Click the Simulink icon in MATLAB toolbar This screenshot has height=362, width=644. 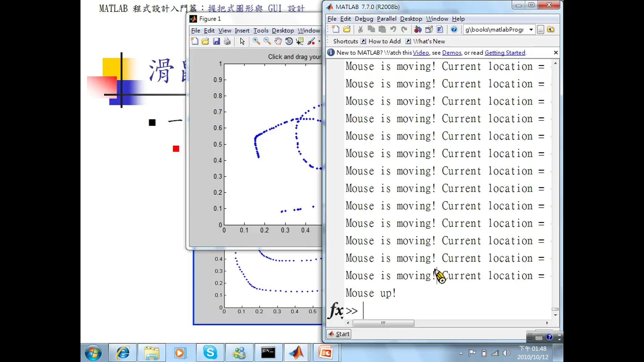[418, 29]
